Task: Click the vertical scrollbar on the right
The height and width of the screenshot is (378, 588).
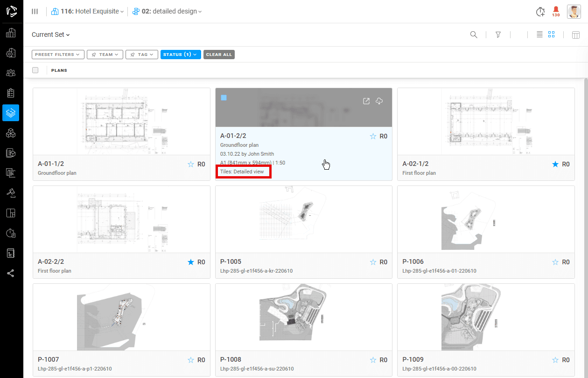Action: pyautogui.click(x=586, y=228)
